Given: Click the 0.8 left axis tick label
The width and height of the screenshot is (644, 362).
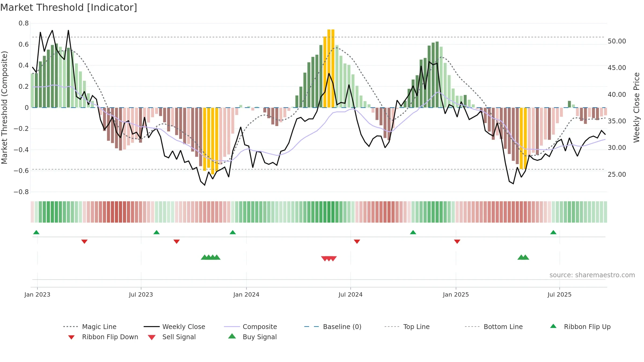Looking at the screenshot, I should pos(24,23).
